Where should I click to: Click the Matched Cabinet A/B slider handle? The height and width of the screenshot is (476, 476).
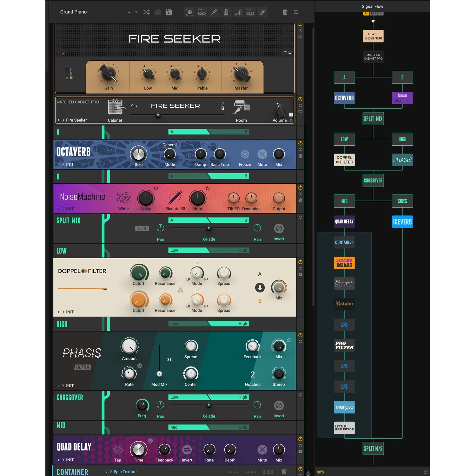click(158, 115)
